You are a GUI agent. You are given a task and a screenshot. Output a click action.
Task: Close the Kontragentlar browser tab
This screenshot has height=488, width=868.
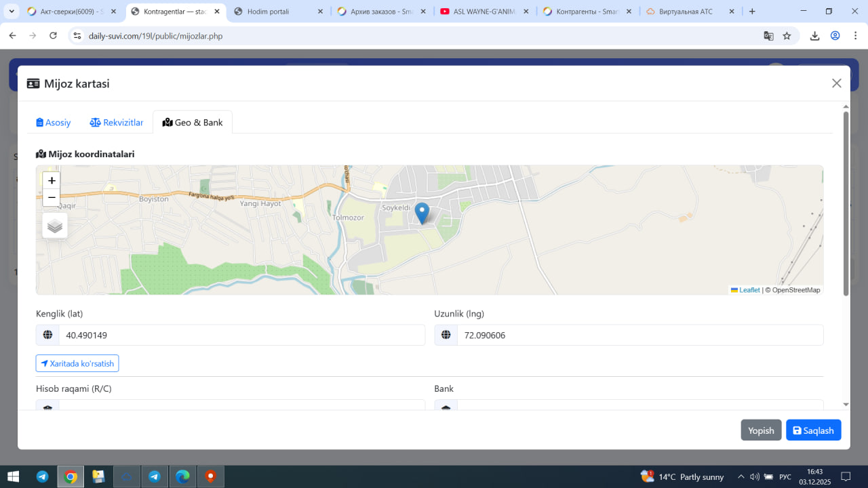pos(216,12)
